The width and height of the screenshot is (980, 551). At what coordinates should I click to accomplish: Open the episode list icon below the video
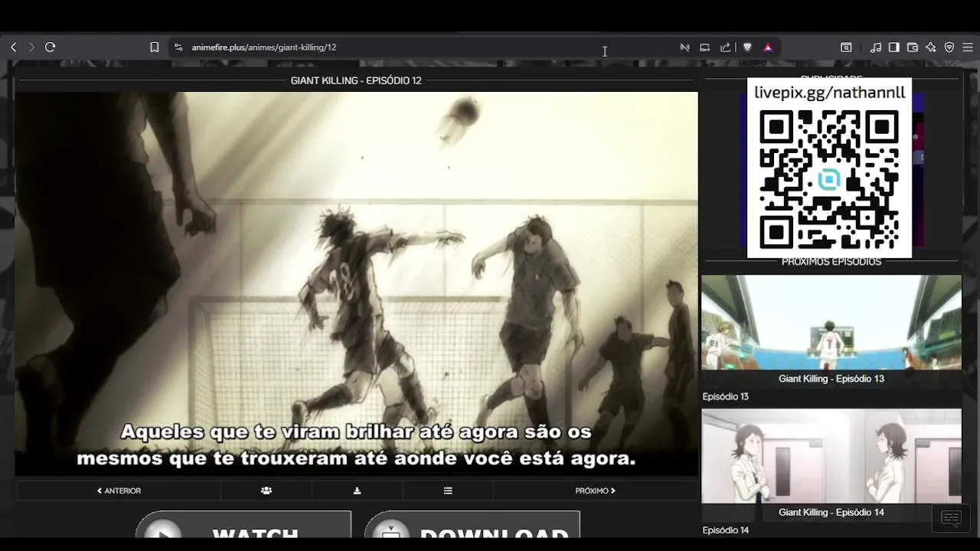tap(448, 491)
